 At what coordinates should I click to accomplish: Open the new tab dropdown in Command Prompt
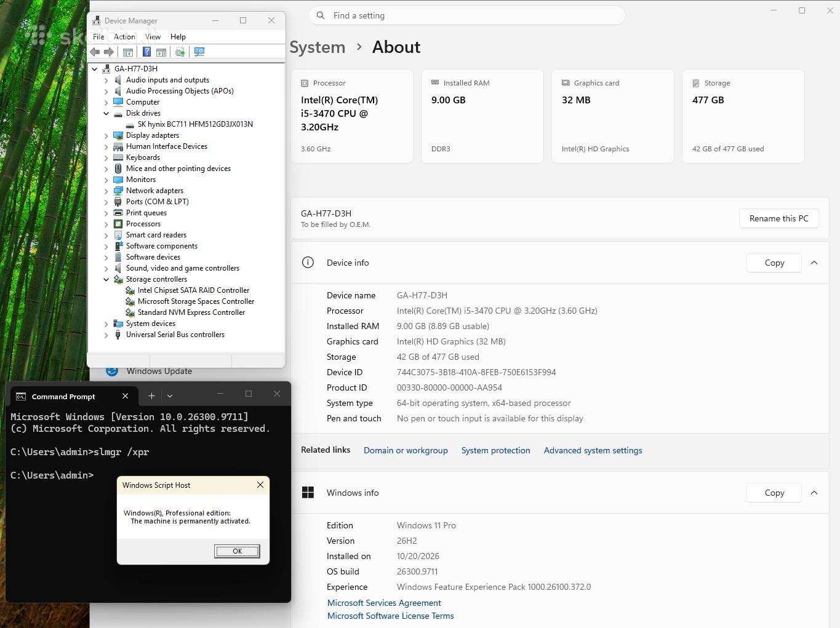point(170,396)
